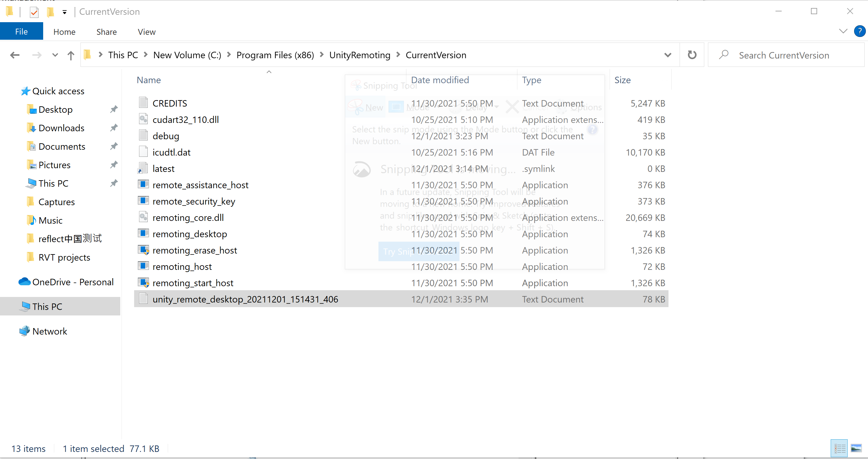Open Recent locations dropdown arrow
The width and height of the screenshot is (868, 459).
55,55
